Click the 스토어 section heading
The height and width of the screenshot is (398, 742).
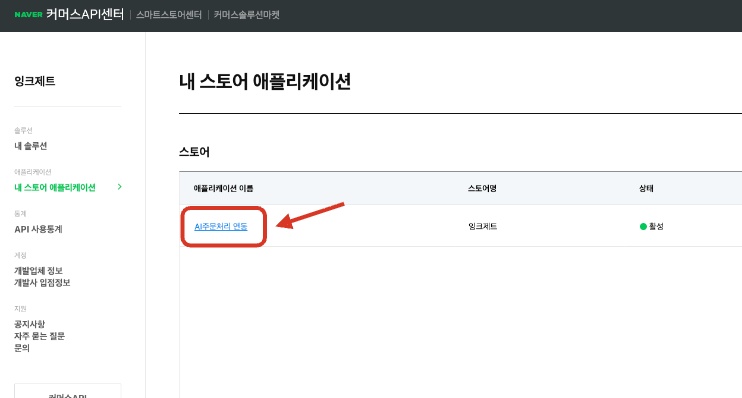click(x=194, y=152)
